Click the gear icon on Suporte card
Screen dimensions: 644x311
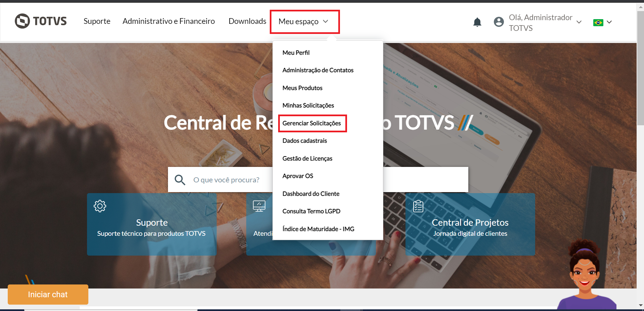[x=100, y=206]
